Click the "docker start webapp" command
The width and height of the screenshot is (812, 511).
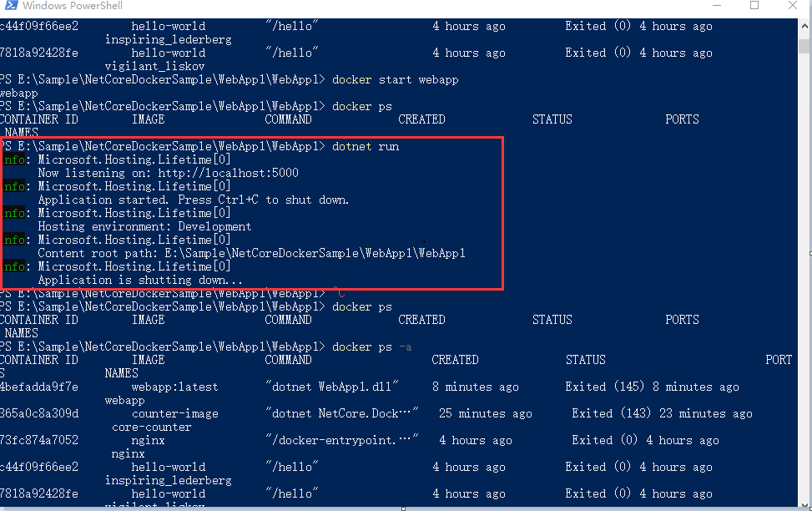click(x=396, y=79)
